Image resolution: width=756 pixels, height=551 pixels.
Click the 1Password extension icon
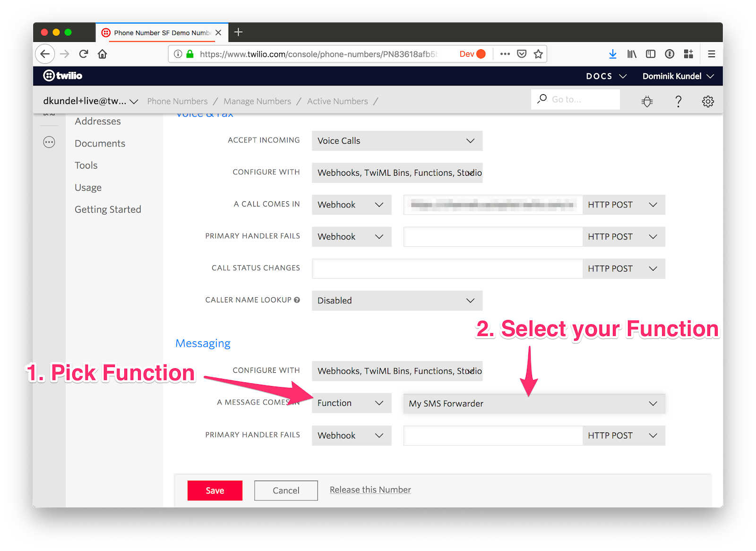(670, 54)
